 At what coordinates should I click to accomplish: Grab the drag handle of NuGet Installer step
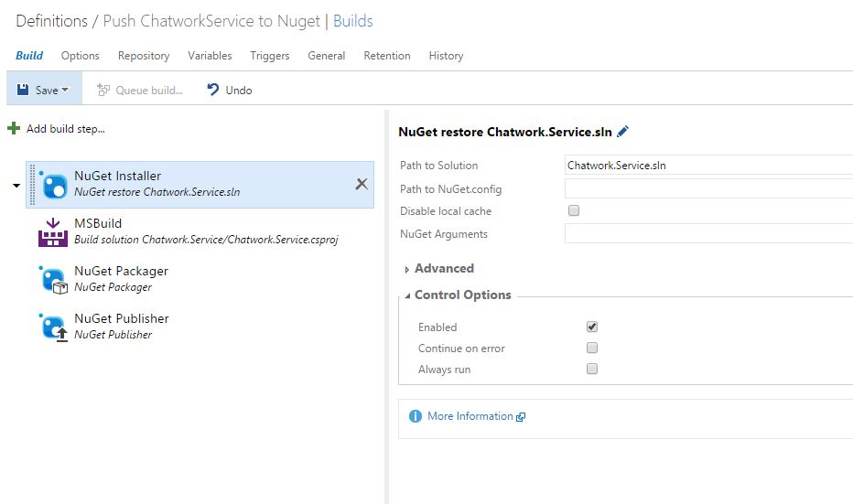coord(32,185)
